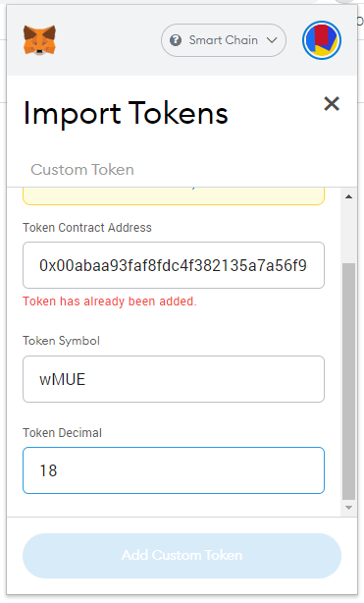
Task: Click the question mark network icon
Action: [176, 40]
